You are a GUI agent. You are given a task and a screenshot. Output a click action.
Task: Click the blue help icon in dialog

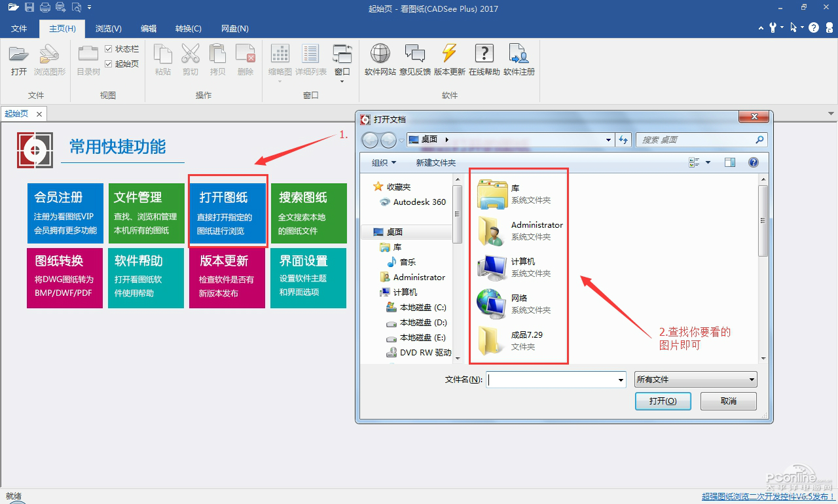point(754,162)
